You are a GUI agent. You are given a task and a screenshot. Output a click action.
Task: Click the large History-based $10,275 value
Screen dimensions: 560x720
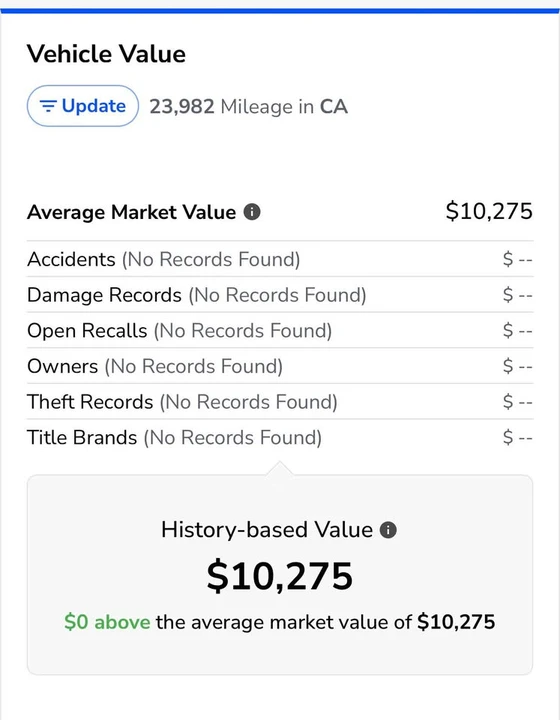[x=280, y=577]
